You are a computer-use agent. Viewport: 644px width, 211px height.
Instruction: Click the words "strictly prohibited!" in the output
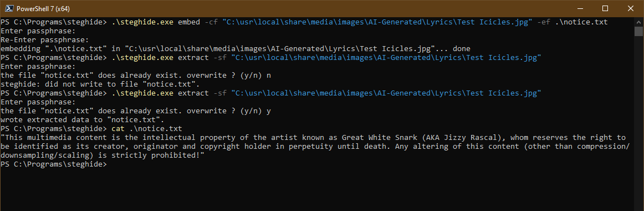point(156,155)
